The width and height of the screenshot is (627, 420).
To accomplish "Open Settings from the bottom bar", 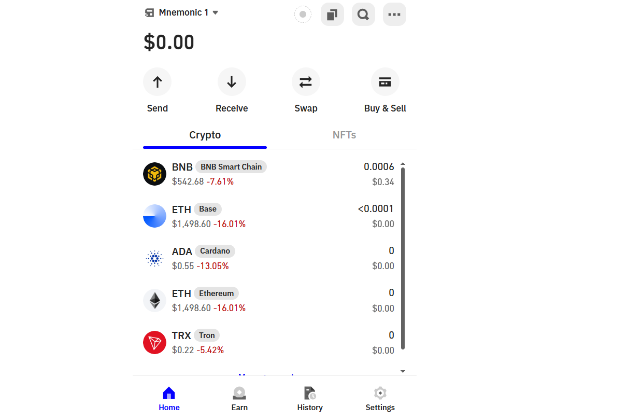I will point(380,398).
